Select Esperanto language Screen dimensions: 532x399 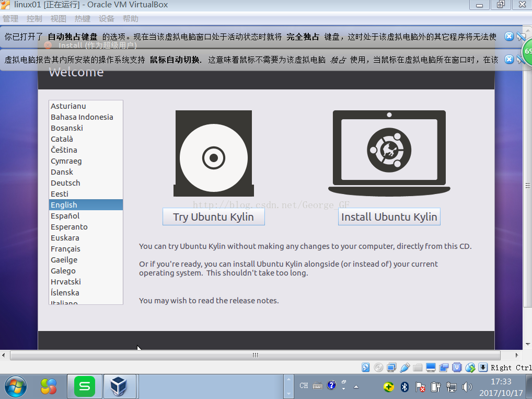click(86, 227)
